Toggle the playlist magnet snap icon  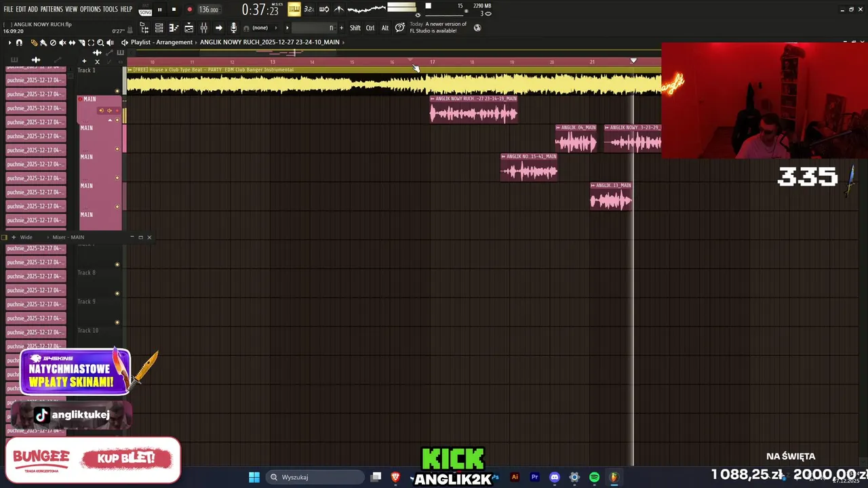[19, 43]
